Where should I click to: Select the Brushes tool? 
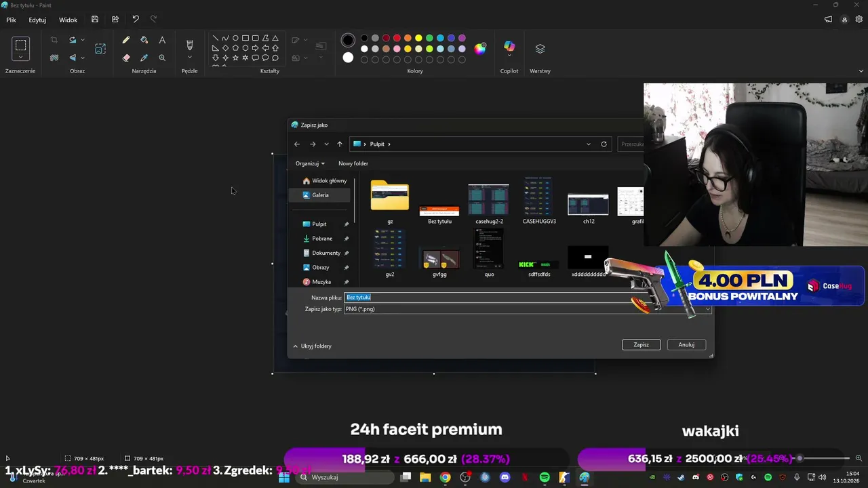tap(190, 45)
